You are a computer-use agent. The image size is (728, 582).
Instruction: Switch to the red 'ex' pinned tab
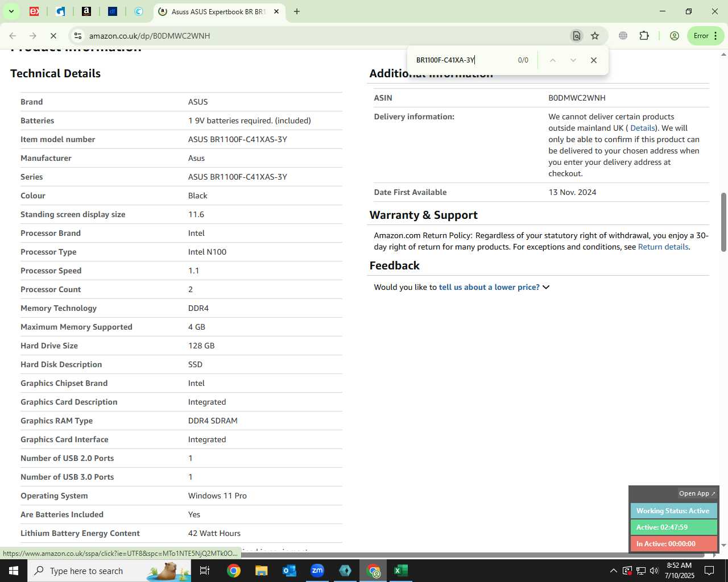tap(34, 11)
